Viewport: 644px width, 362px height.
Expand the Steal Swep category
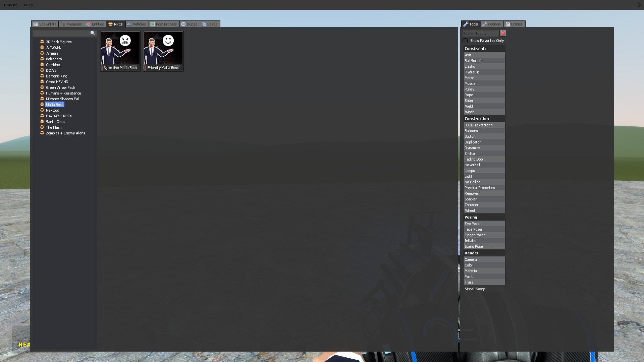475,289
